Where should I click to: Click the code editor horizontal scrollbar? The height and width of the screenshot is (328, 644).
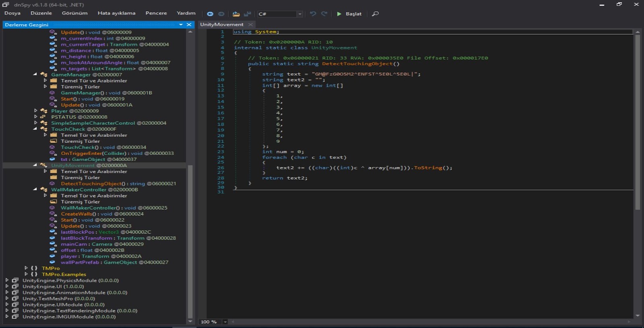point(431,322)
